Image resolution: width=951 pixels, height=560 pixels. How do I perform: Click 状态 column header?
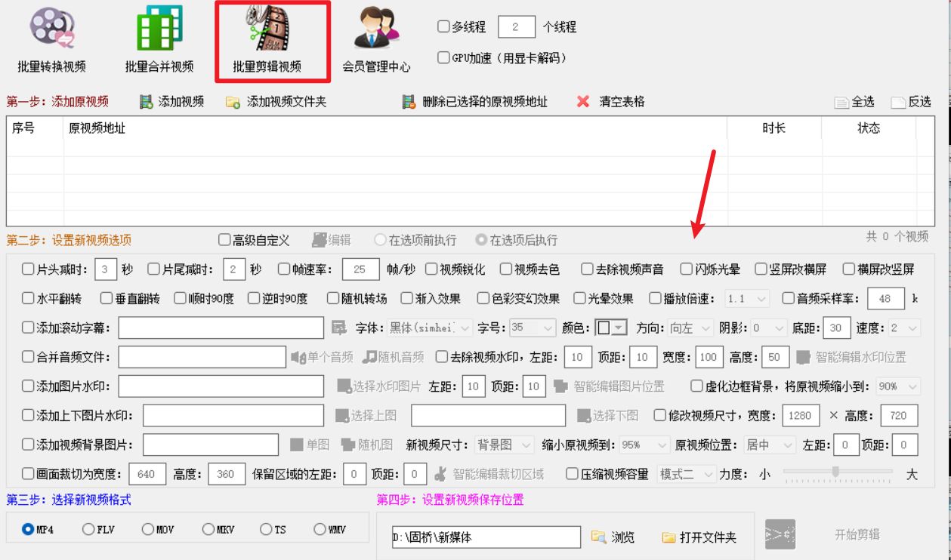click(869, 128)
